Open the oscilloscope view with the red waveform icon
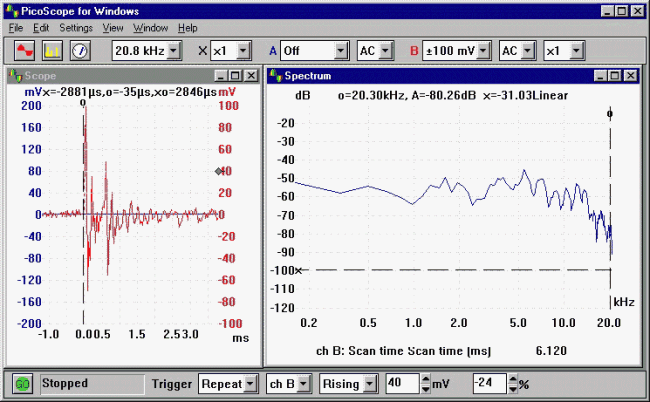Viewport: 650px width, 402px height. [x=27, y=50]
